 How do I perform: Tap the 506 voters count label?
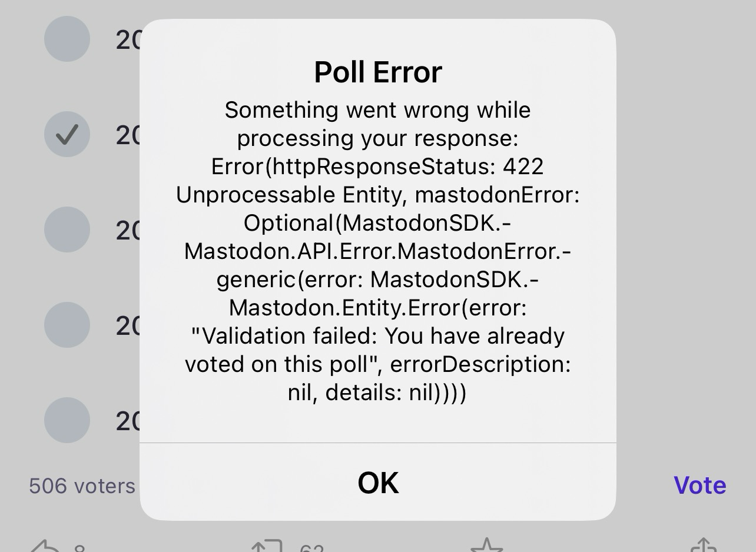point(82,486)
